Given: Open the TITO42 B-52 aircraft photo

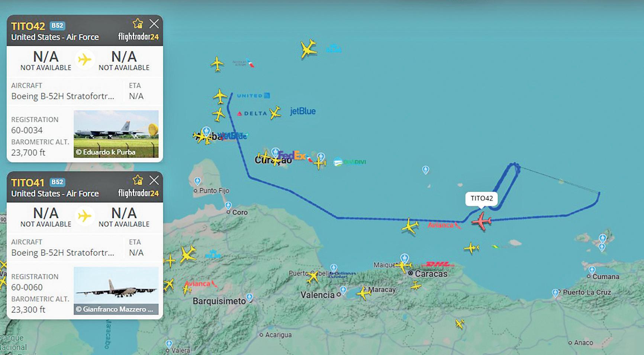Looking at the screenshot, I should (116, 134).
